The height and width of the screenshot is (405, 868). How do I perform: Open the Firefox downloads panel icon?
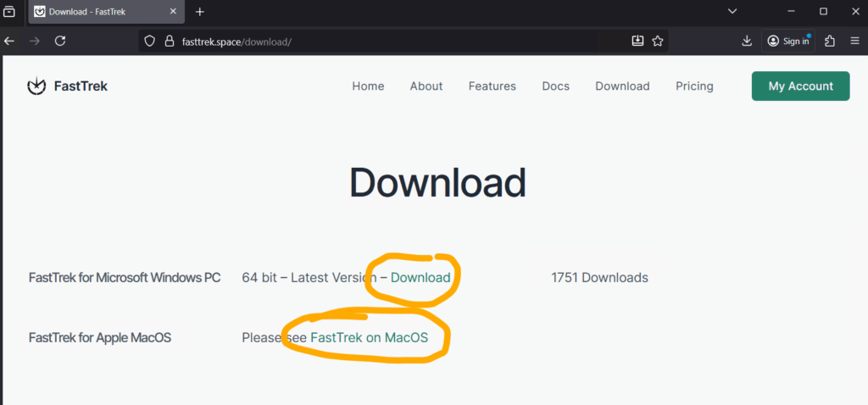(x=747, y=41)
